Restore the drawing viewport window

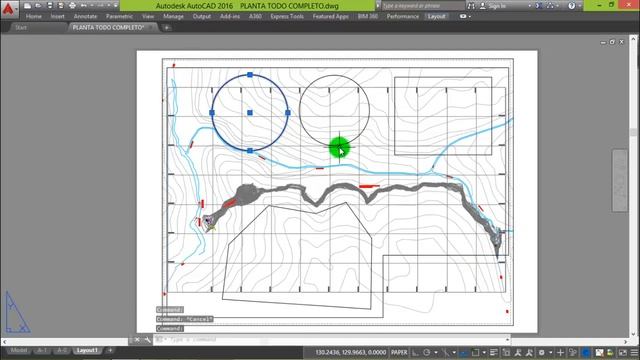point(612,42)
